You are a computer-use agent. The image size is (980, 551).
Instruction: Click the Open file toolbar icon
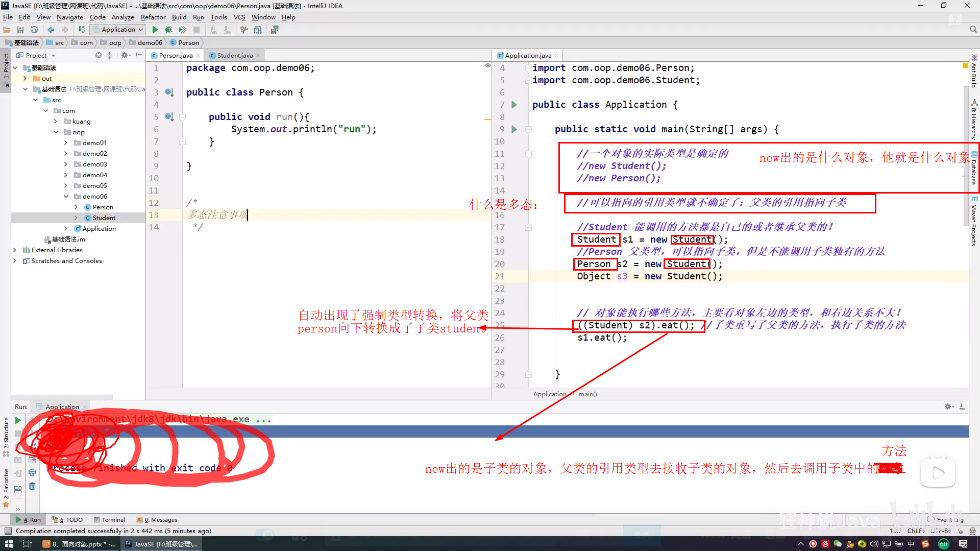coord(7,30)
